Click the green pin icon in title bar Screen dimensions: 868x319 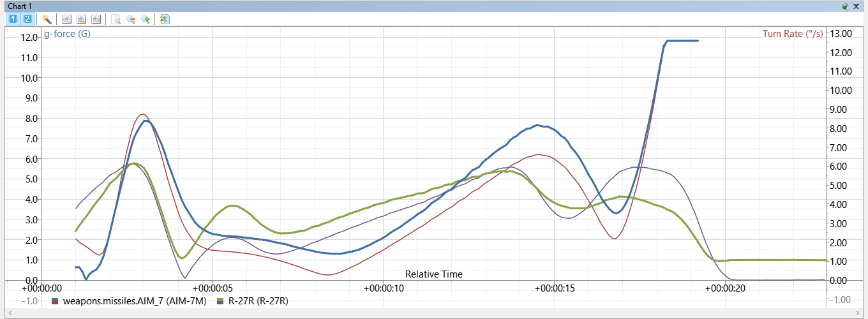(844, 6)
